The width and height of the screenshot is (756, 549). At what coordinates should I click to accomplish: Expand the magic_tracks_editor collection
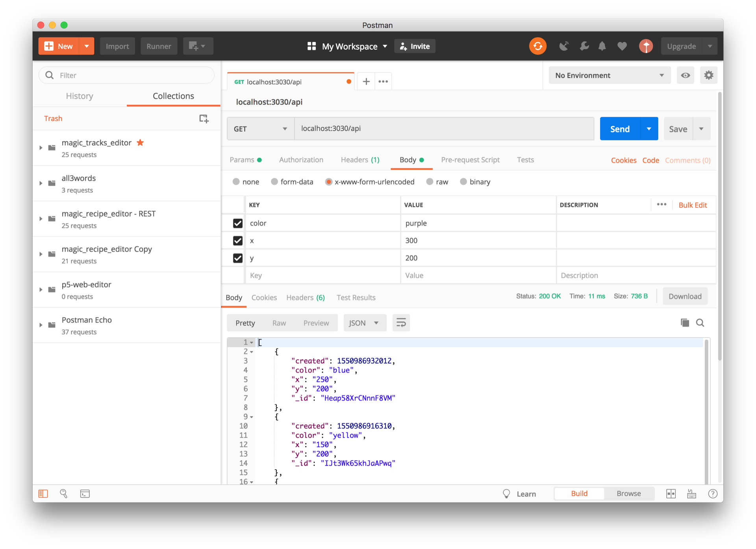coord(41,148)
